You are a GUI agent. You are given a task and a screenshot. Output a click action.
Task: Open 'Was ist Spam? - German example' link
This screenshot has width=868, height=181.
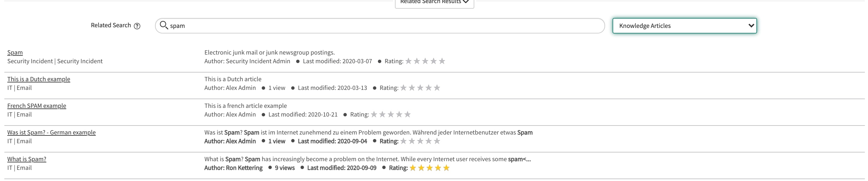(51, 132)
